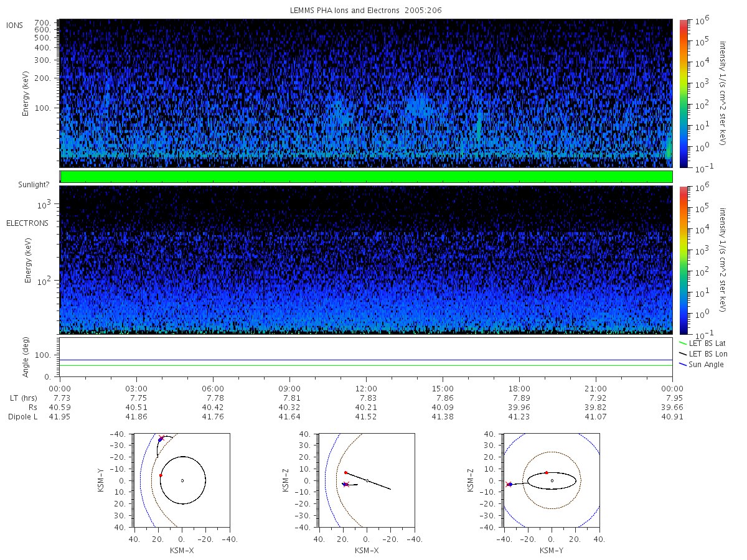Click the red X marker in the KSM-X/KSM-Y plot

coord(162,438)
